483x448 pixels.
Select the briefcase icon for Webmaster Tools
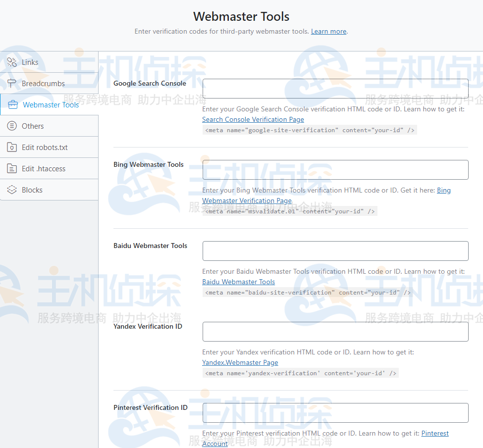point(12,104)
